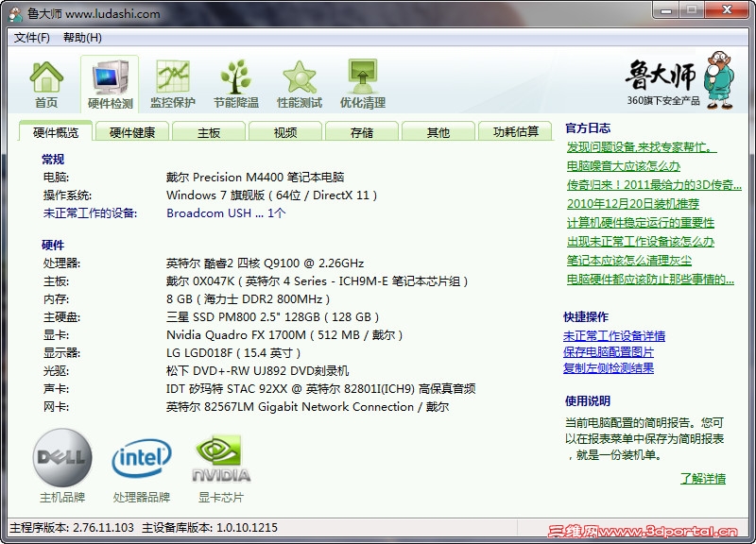Open link 2010年12月20日装机推荐

(633, 204)
